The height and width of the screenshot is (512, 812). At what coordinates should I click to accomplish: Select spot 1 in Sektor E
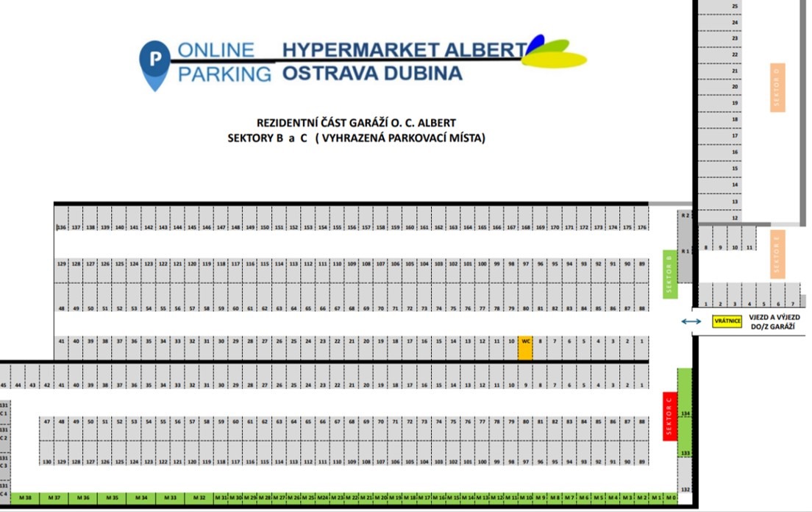pyautogui.click(x=705, y=295)
